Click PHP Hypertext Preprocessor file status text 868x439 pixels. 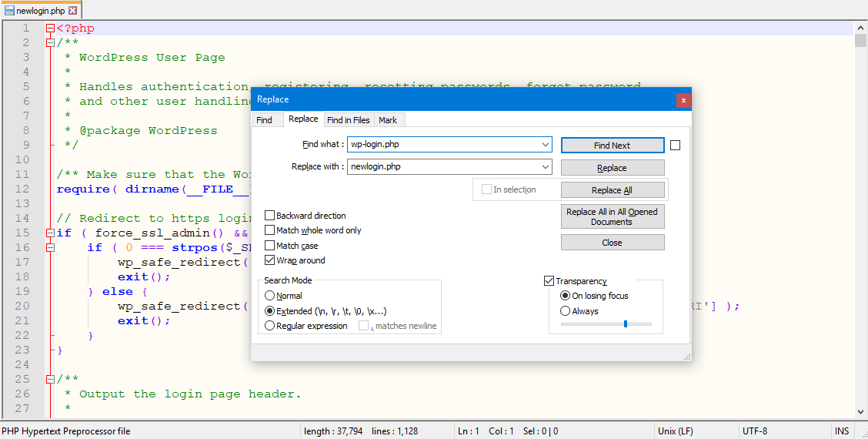point(66,431)
